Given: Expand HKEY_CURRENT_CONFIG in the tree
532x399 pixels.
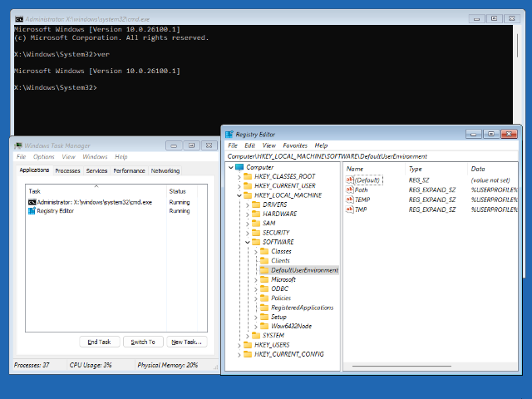Looking at the screenshot, I should click(x=239, y=355).
